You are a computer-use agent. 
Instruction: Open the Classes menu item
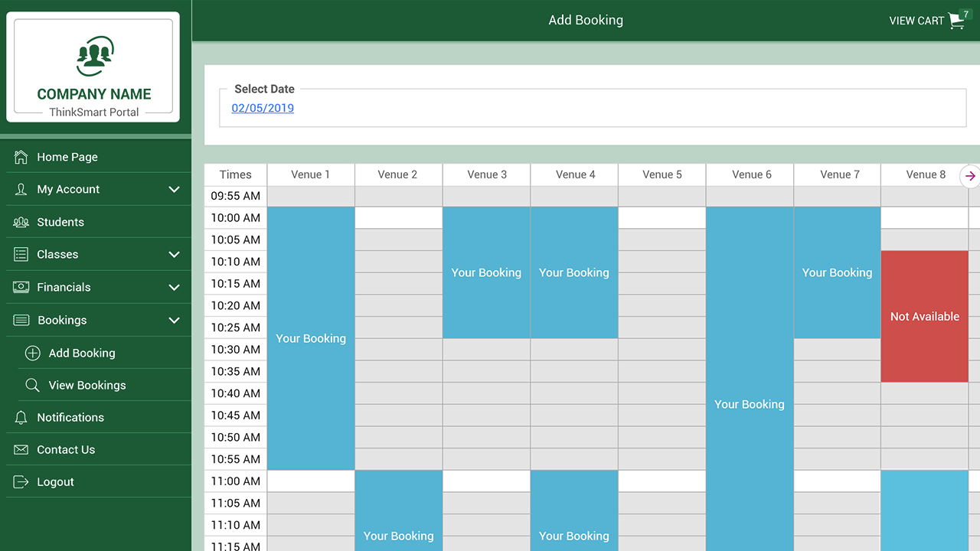(x=58, y=254)
